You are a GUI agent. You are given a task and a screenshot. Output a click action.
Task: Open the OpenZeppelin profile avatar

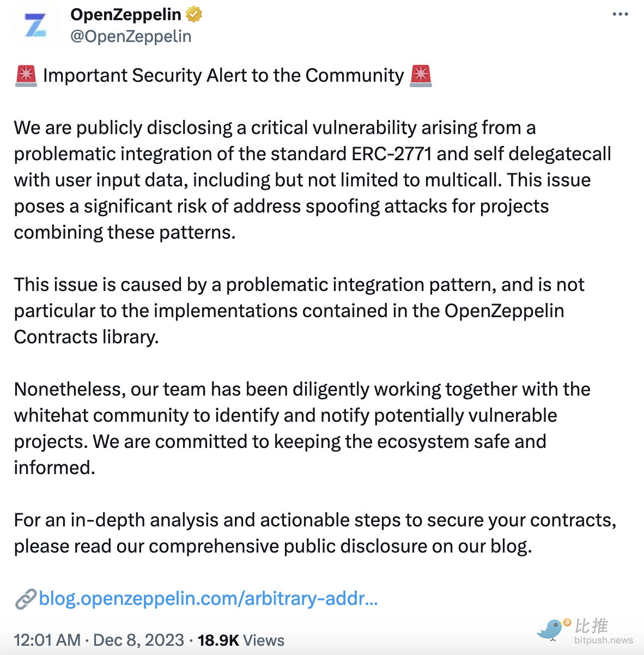[35, 25]
